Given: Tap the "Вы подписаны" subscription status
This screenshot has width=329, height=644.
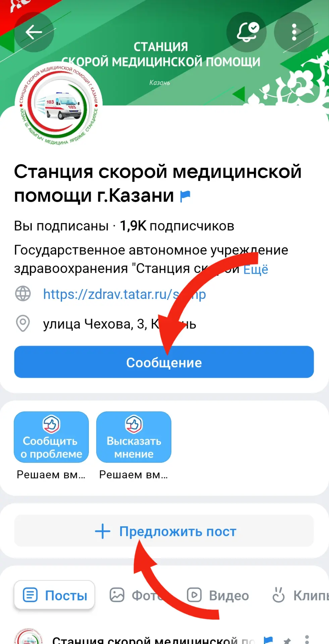Looking at the screenshot, I should [61, 226].
